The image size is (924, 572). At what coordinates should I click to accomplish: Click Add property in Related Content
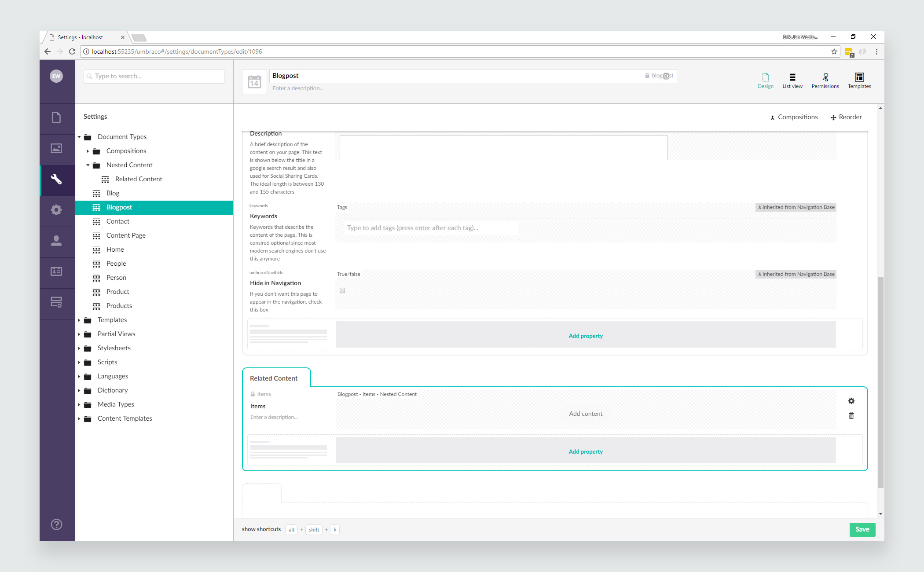click(x=585, y=451)
